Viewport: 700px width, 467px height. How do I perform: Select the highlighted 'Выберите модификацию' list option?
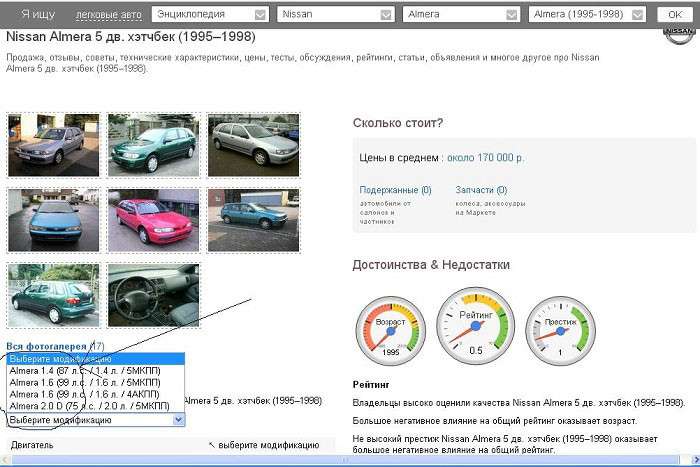pyautogui.click(x=96, y=359)
